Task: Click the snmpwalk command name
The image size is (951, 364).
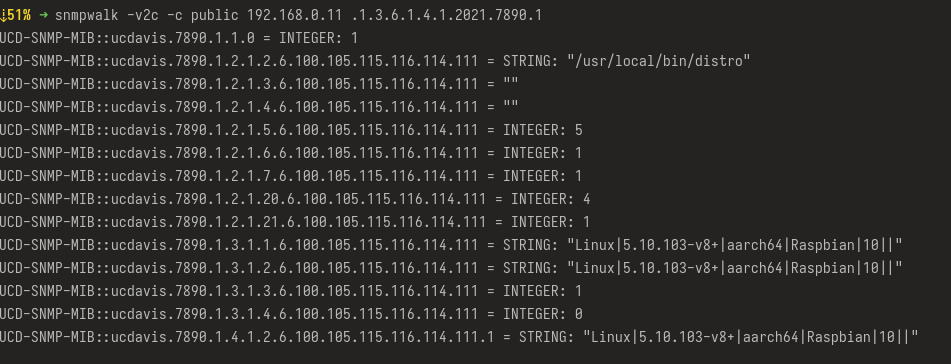Action: click(86, 15)
